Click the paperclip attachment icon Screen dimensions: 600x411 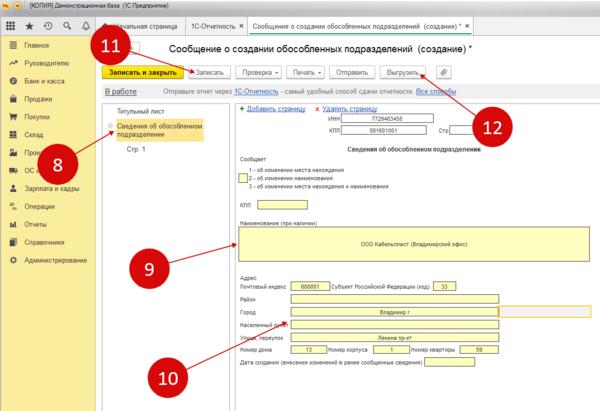(444, 72)
